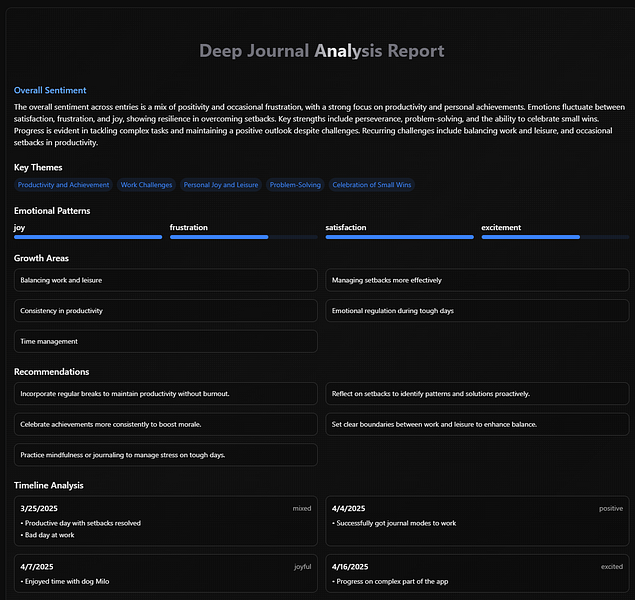This screenshot has height=600, width=635.
Task: Select the Key Themes heading
Action: (x=38, y=168)
